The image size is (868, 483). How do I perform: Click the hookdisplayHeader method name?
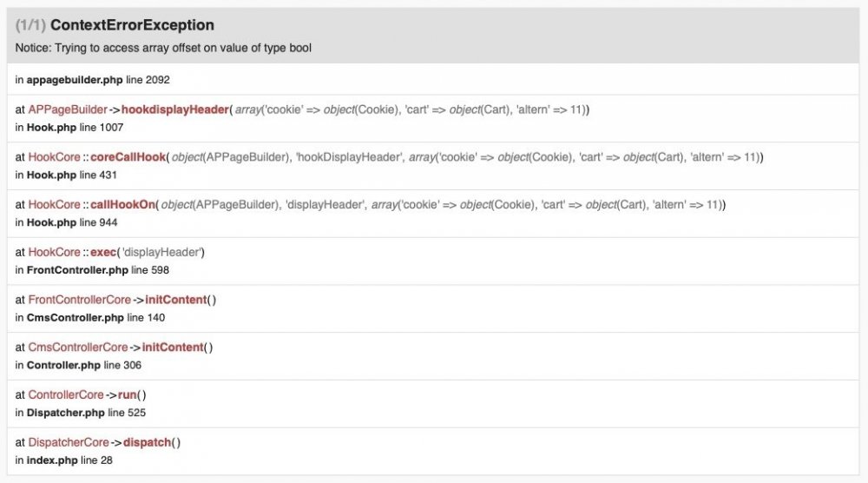pos(176,109)
